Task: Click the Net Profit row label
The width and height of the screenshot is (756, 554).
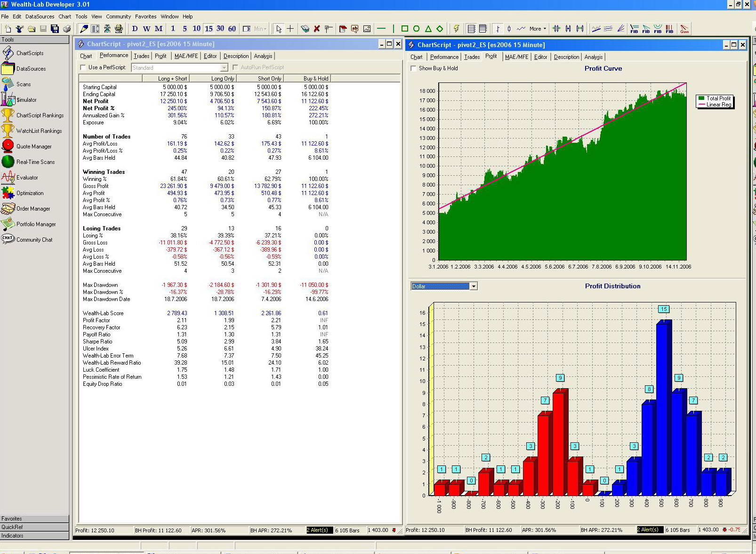Action: pyautogui.click(x=96, y=101)
